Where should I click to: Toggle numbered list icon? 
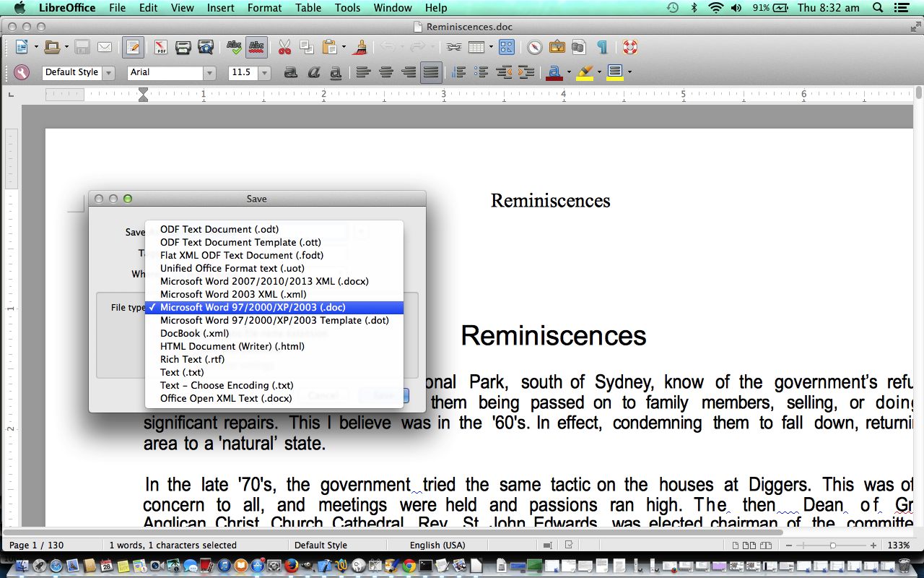[x=458, y=72]
